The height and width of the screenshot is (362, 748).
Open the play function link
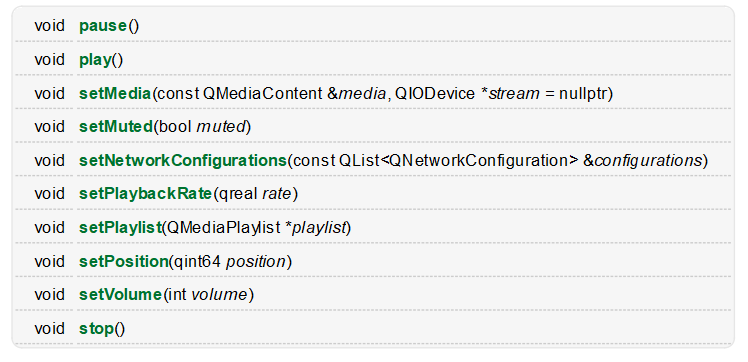click(95, 60)
